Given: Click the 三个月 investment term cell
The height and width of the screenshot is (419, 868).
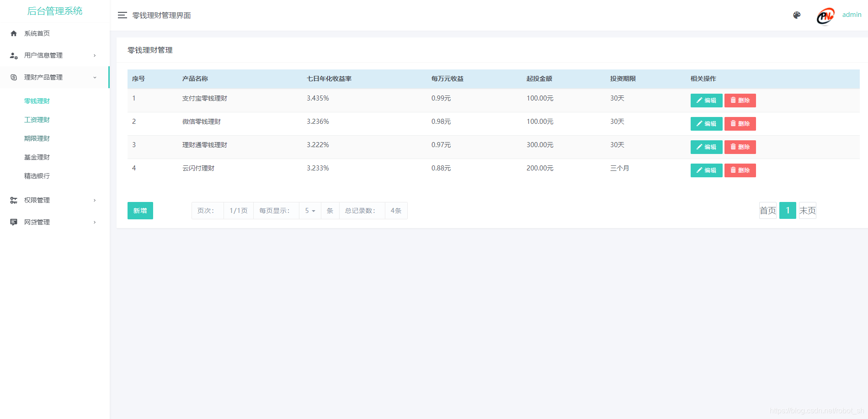Looking at the screenshot, I should pyautogui.click(x=620, y=168).
